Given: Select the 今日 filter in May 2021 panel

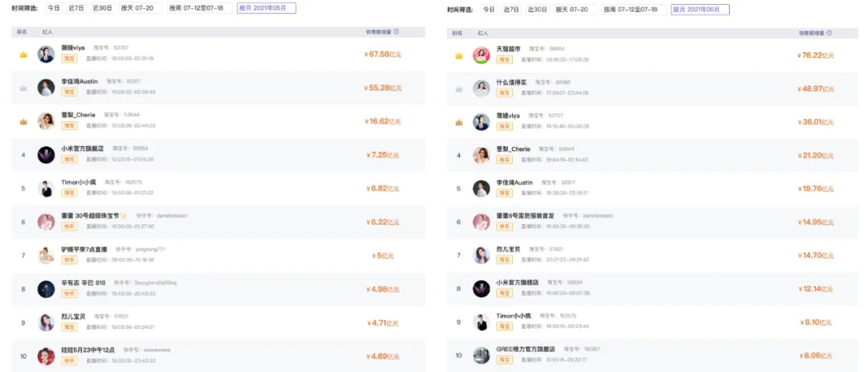Looking at the screenshot, I should click(x=53, y=8).
